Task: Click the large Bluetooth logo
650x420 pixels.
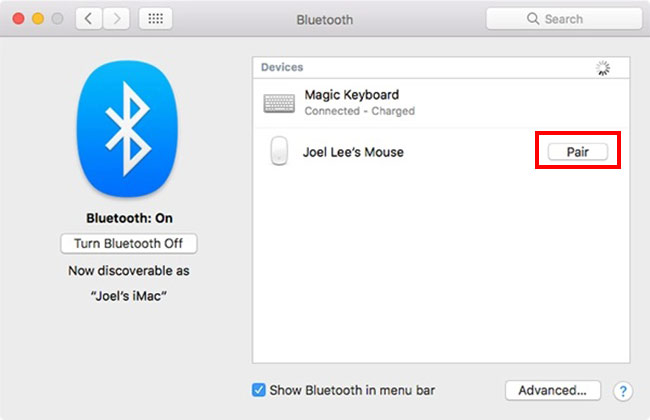Action: (128, 129)
